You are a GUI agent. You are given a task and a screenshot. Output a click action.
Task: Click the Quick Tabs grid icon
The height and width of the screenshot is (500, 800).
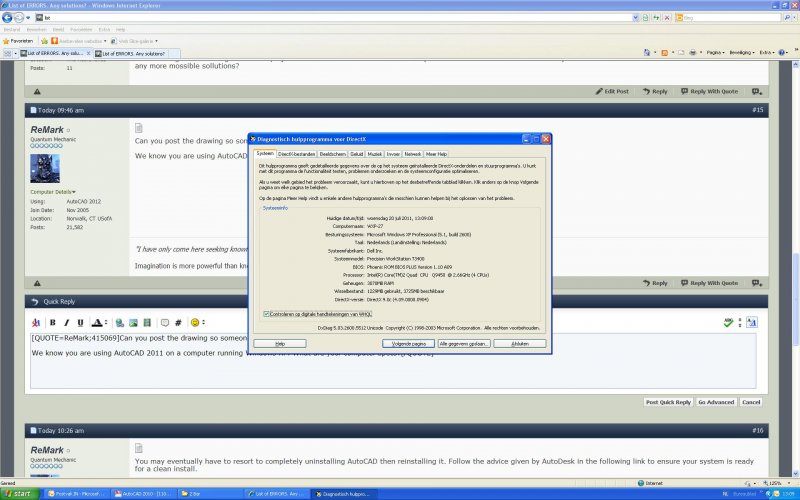[x=7, y=53]
